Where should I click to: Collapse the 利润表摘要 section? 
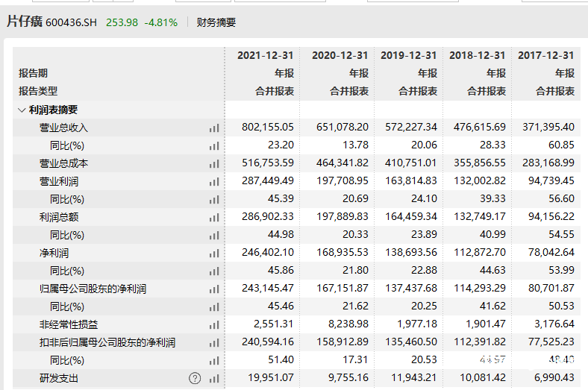21,110
